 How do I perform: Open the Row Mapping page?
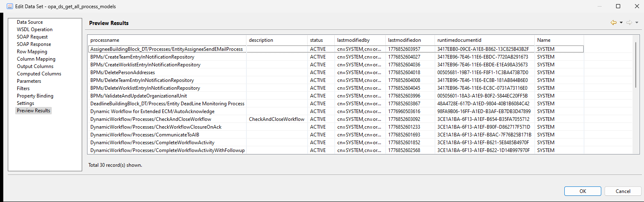(x=32, y=52)
